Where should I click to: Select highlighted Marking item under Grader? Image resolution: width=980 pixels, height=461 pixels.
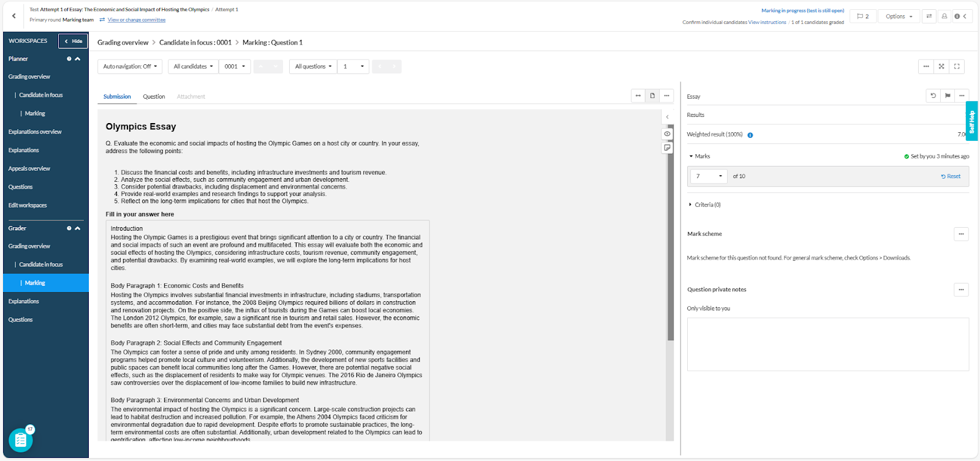(x=46, y=283)
